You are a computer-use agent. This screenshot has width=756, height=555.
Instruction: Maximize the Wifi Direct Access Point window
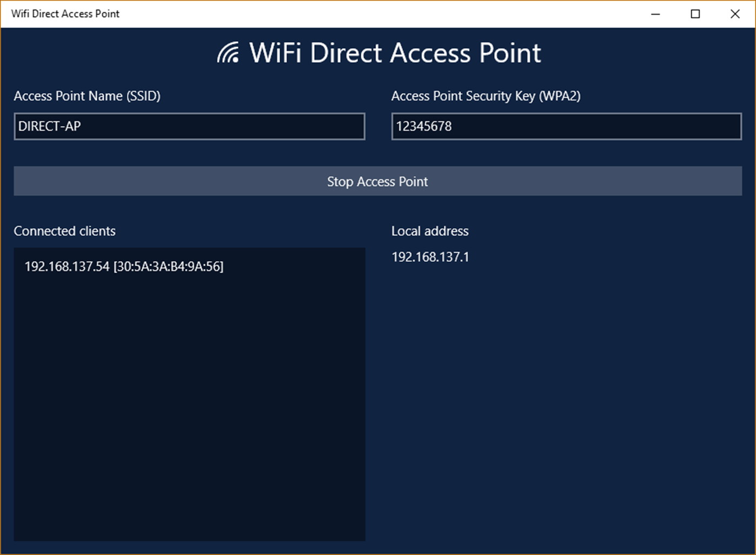click(695, 14)
